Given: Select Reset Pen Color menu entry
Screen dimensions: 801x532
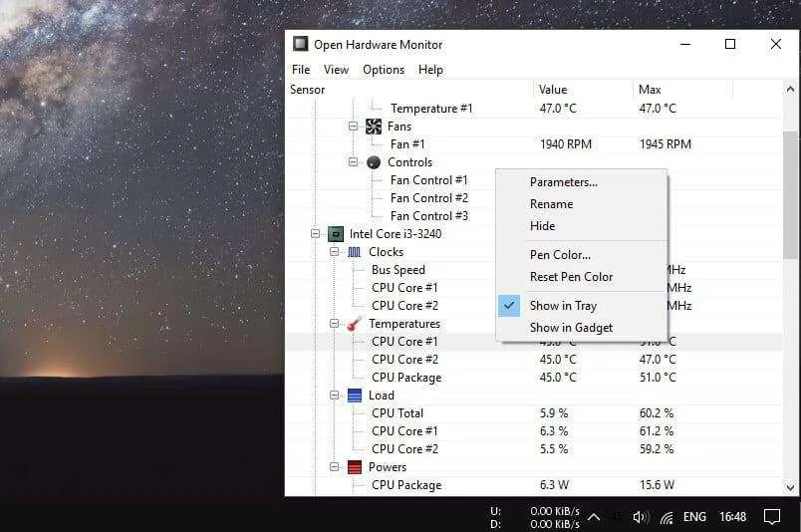Looking at the screenshot, I should click(582, 277).
